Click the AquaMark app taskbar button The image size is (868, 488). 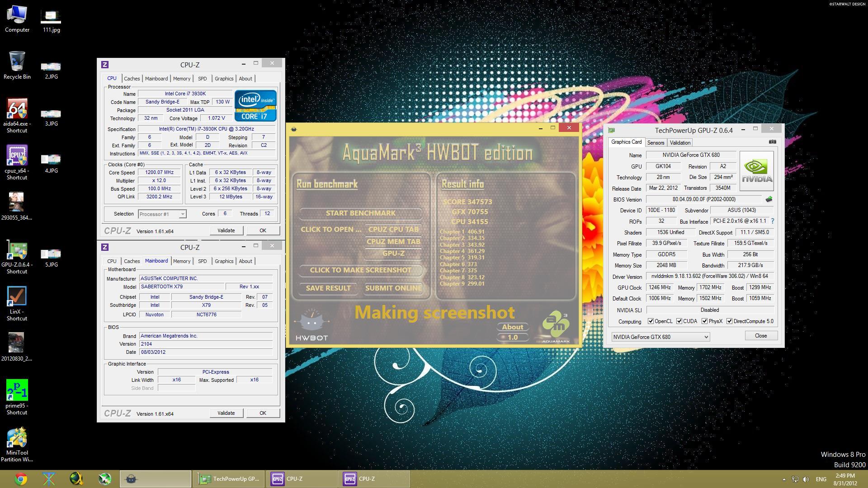(155, 479)
